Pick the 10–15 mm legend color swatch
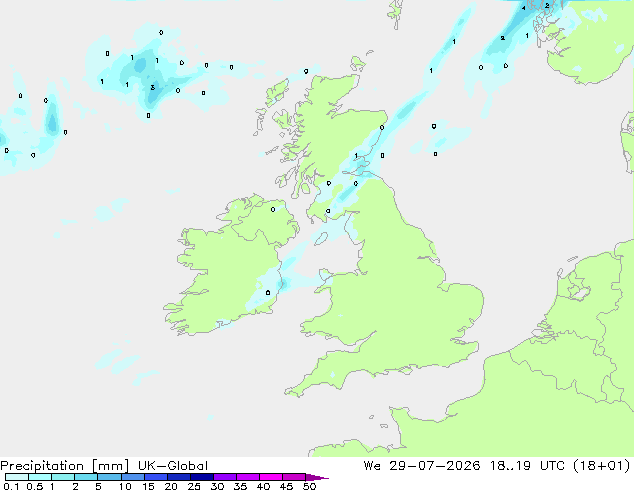This screenshot has width=634, height=490. 132,477
